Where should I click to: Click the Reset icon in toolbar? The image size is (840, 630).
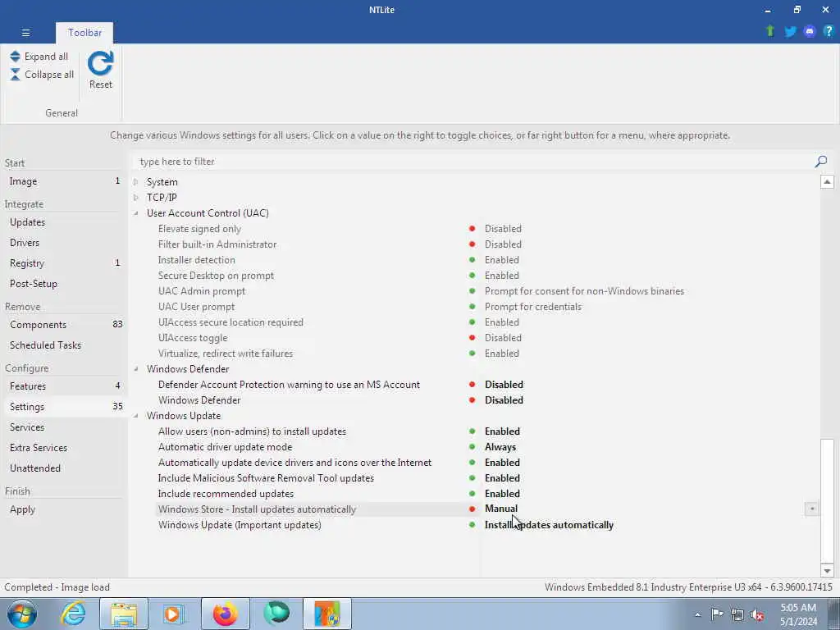pyautogui.click(x=101, y=64)
